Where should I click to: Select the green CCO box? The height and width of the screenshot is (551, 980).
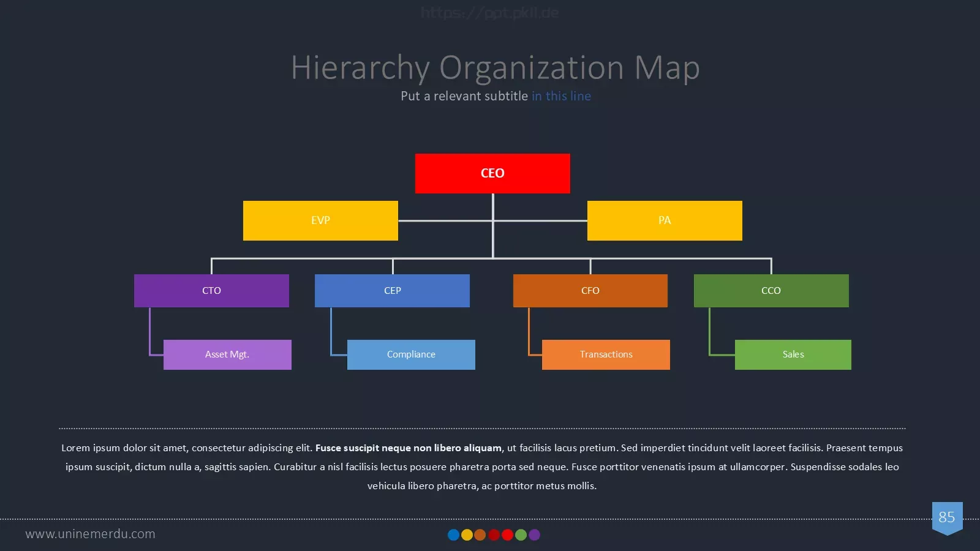(x=771, y=291)
